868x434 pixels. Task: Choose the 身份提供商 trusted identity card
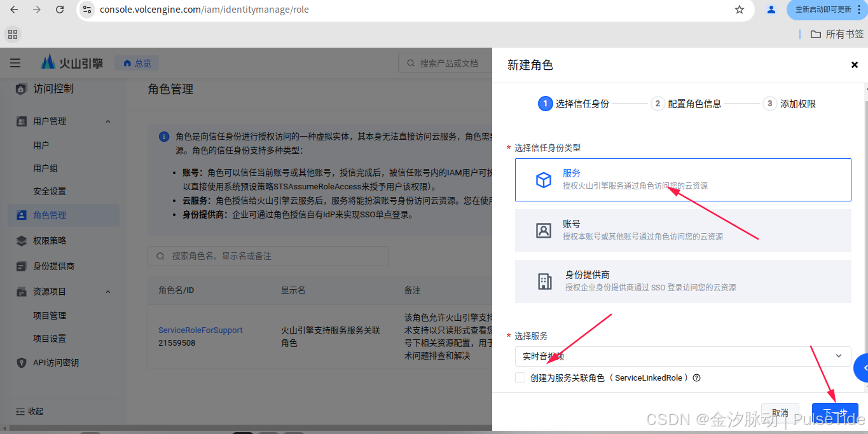tap(683, 281)
